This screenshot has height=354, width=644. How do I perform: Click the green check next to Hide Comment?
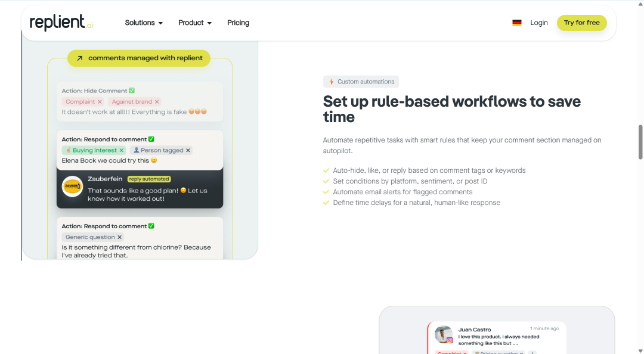click(131, 91)
